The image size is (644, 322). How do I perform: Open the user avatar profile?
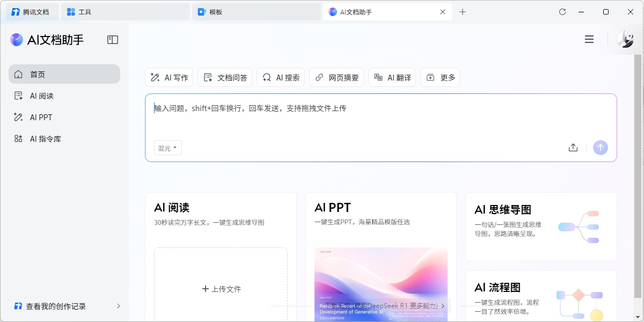pos(625,39)
